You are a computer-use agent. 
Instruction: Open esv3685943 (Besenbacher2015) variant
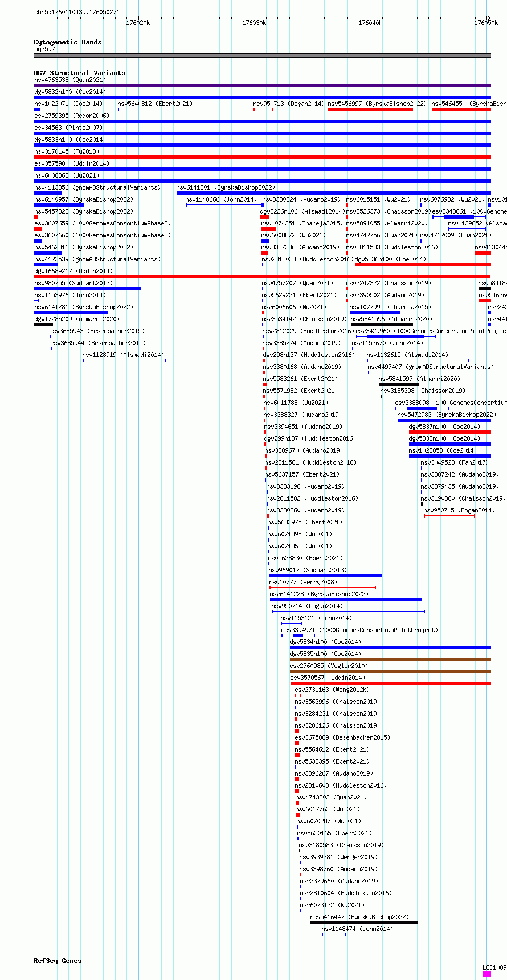[97, 331]
